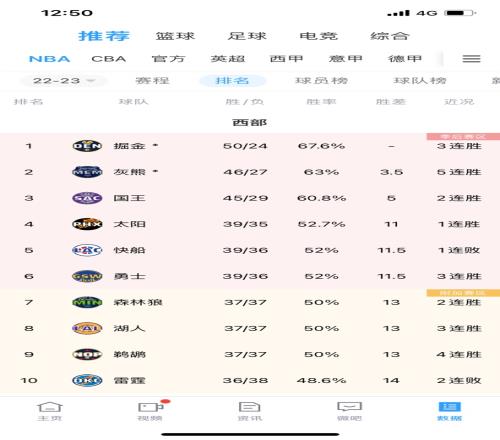Tap the data icon in bottom bar
Viewport: 500px width, 440px height.
tap(450, 407)
